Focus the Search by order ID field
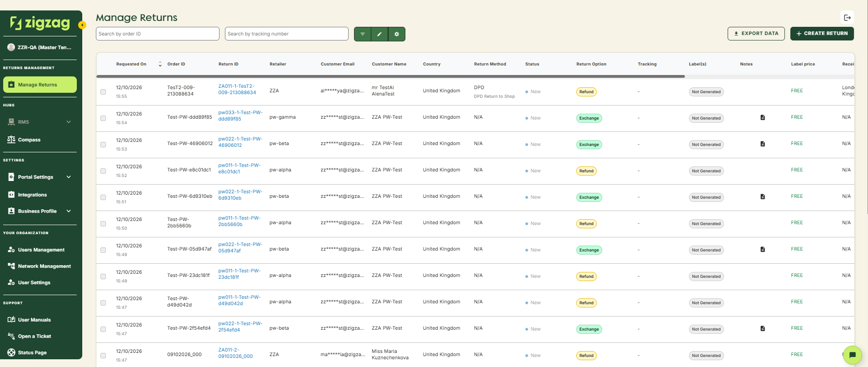Viewport: 868px width, 367px height. [x=158, y=34]
